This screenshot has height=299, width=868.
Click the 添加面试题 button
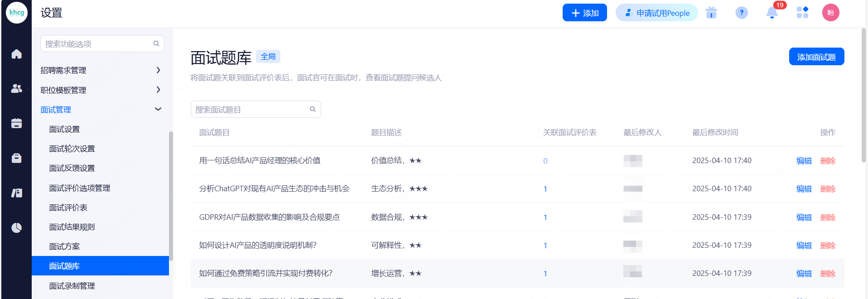816,57
